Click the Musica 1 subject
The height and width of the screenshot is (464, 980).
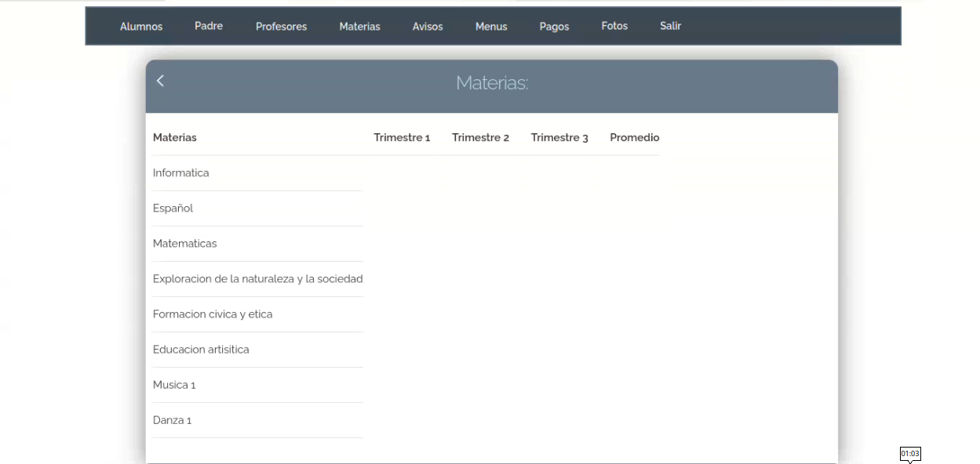(174, 385)
